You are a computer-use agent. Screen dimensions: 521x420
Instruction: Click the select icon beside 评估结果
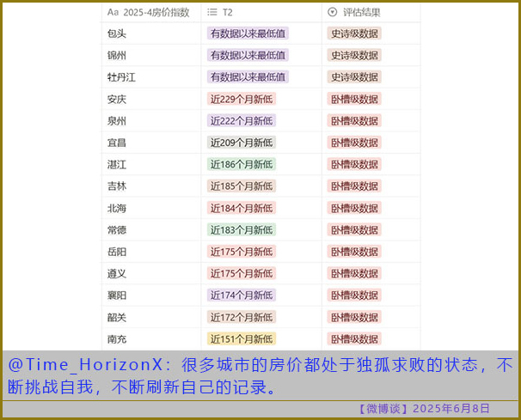coord(333,12)
